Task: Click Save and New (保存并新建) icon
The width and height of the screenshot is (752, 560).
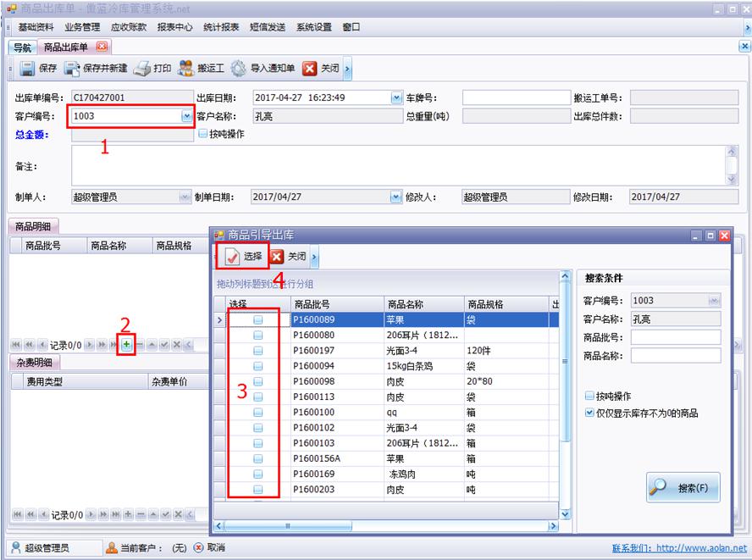Action: tap(73, 69)
